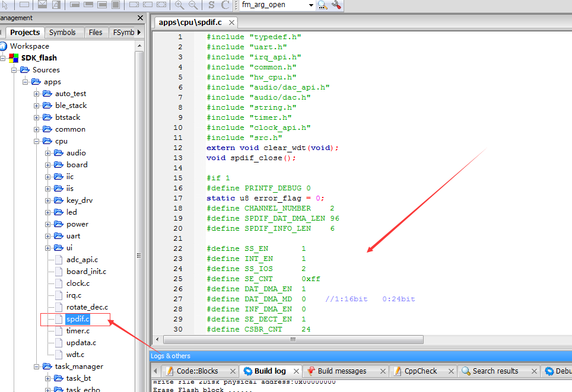Click the Workspace globe icon
The image size is (572, 392).
click(4, 46)
